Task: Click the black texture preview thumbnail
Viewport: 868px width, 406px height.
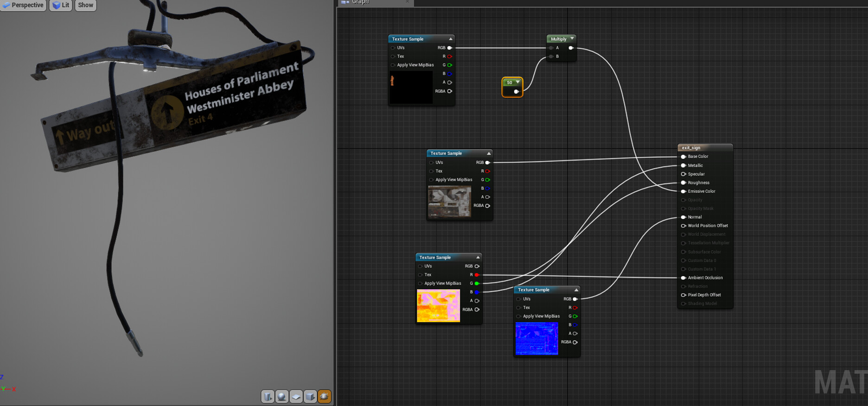Action: tap(411, 87)
